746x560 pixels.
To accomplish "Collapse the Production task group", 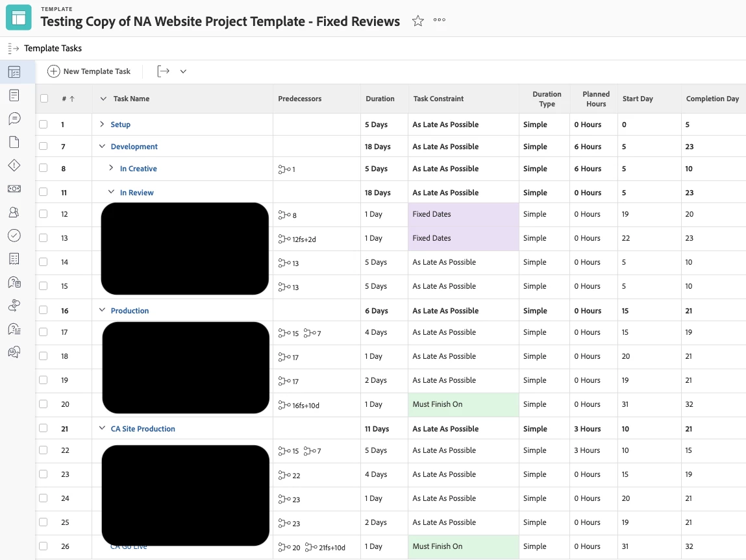I will click(102, 310).
